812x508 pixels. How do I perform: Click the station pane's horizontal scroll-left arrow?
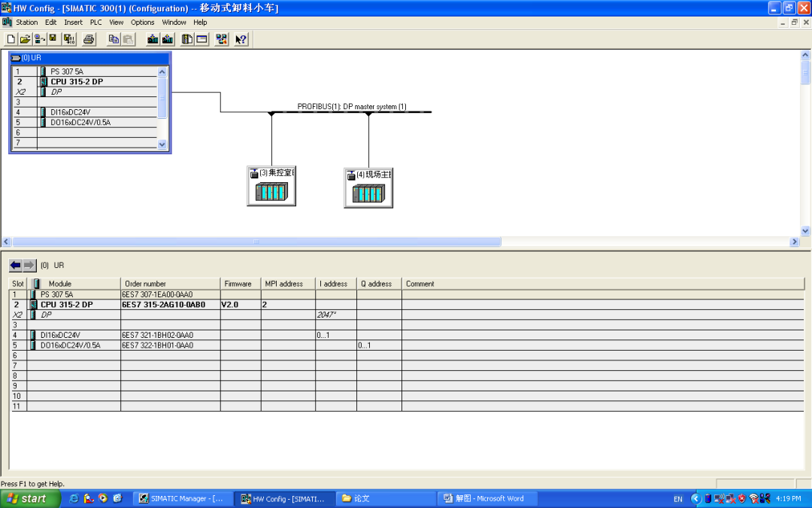tap(6, 242)
